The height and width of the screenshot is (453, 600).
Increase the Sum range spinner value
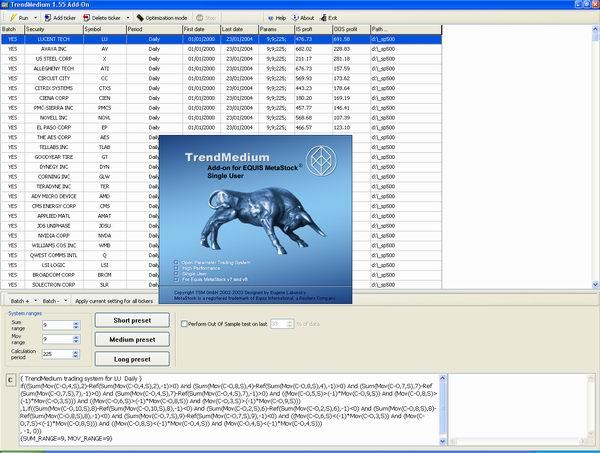(x=76, y=323)
